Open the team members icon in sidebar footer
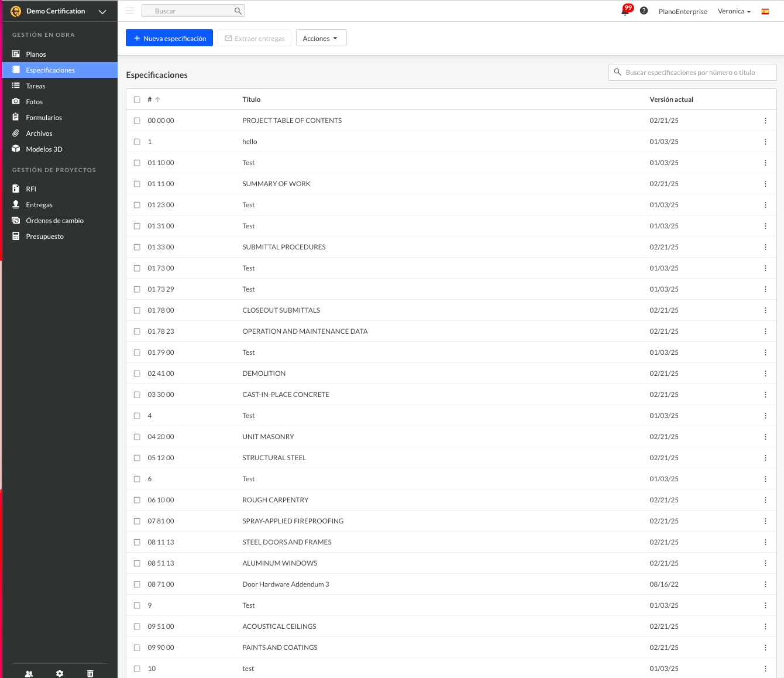 coord(29,673)
